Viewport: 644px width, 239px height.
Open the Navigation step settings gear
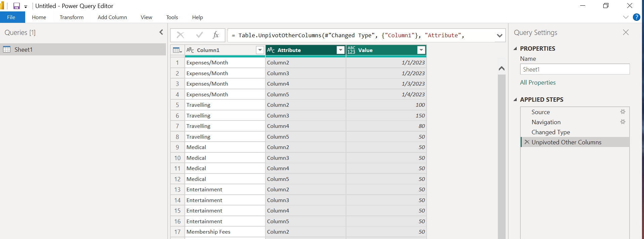tap(622, 122)
